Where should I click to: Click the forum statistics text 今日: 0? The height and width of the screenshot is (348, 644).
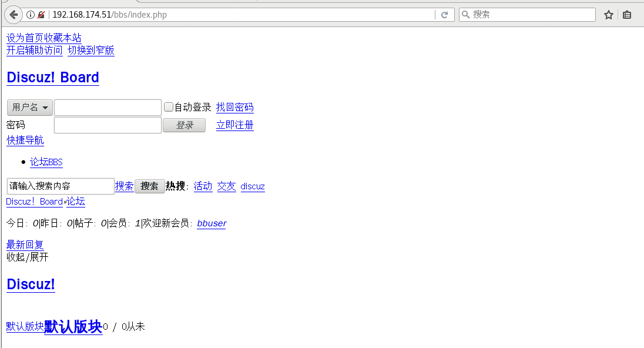pyautogui.click(x=22, y=223)
